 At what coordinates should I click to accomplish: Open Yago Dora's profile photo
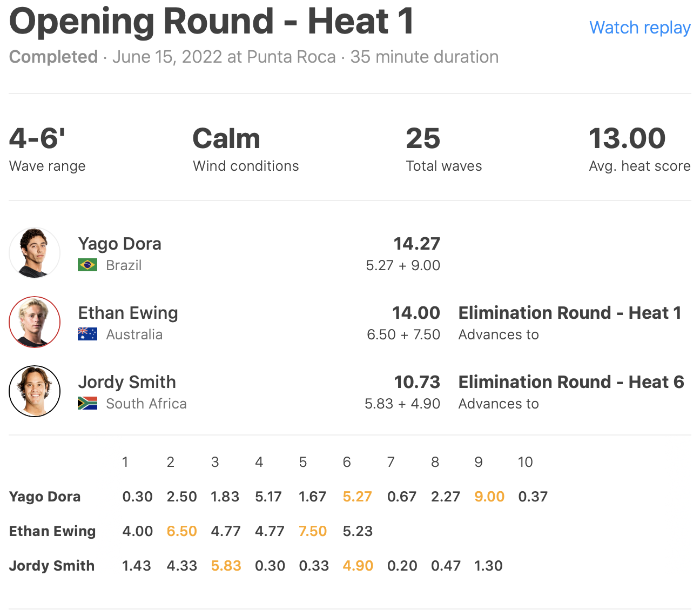[x=35, y=253]
